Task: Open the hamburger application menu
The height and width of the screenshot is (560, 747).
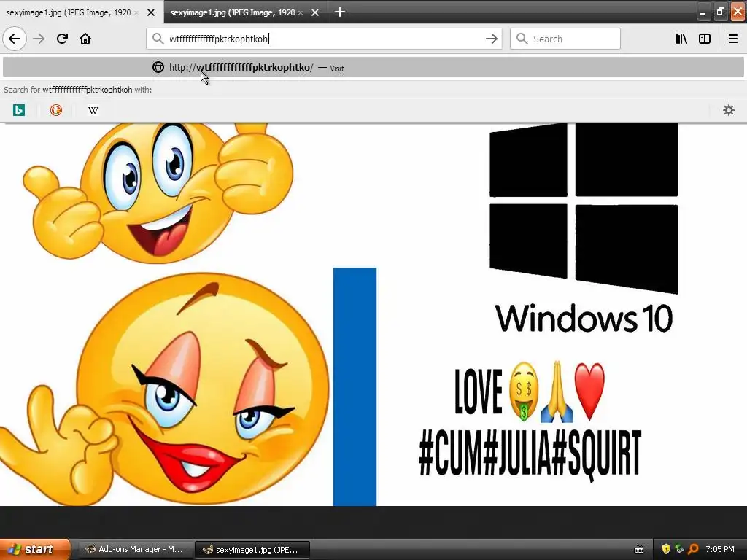Action: [733, 39]
